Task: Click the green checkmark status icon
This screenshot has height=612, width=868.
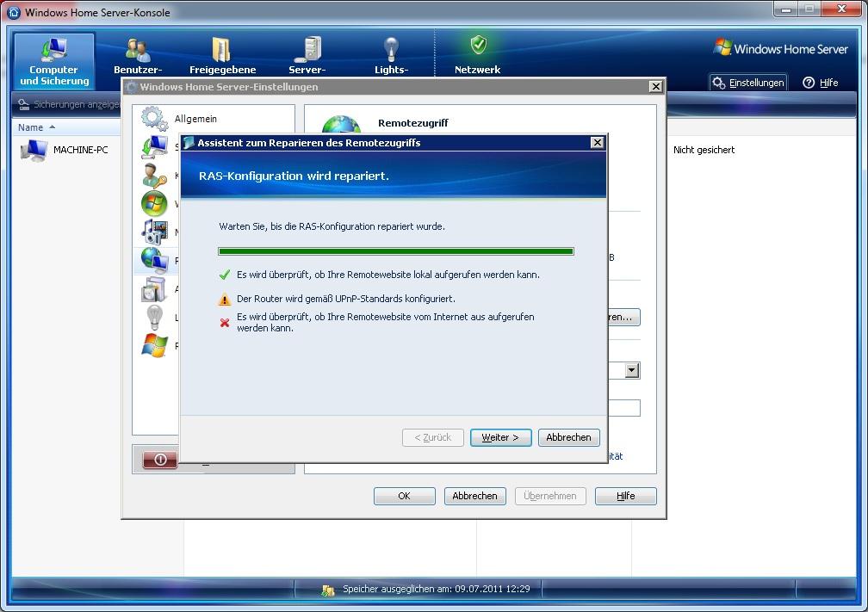Action: pyautogui.click(x=224, y=275)
